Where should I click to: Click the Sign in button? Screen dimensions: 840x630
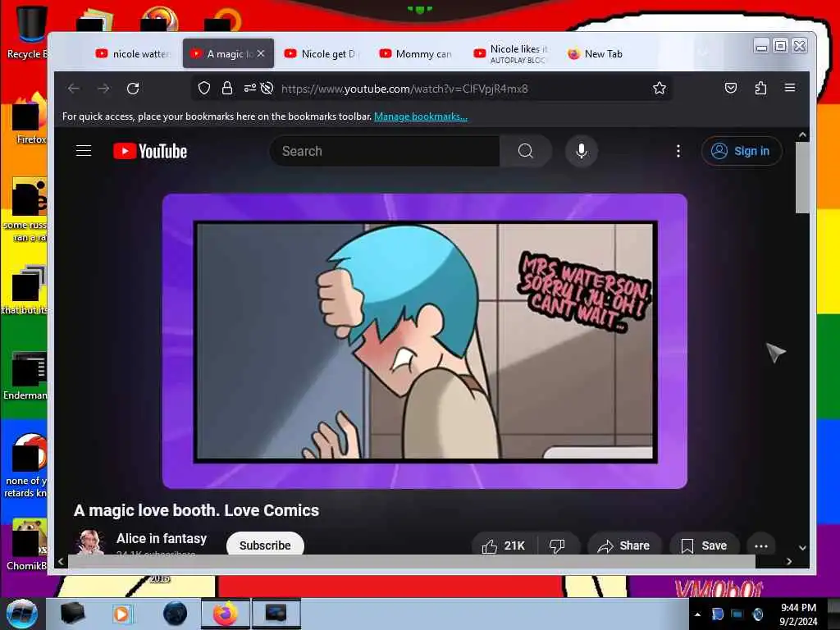742,151
